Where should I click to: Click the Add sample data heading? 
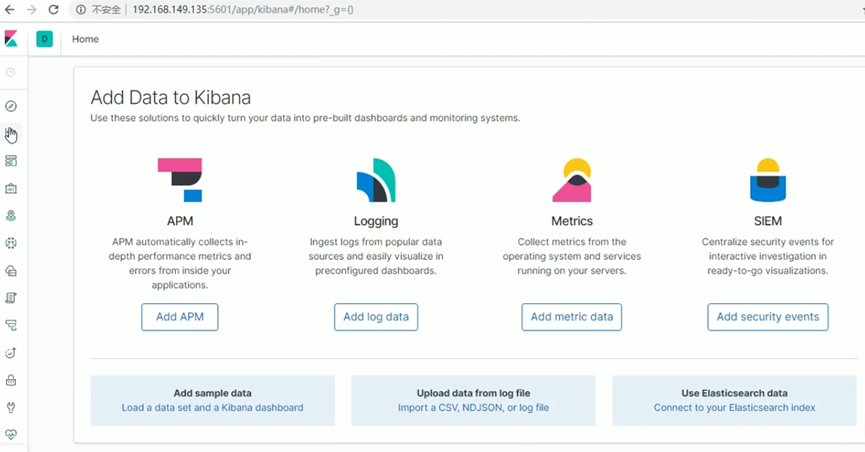click(212, 393)
